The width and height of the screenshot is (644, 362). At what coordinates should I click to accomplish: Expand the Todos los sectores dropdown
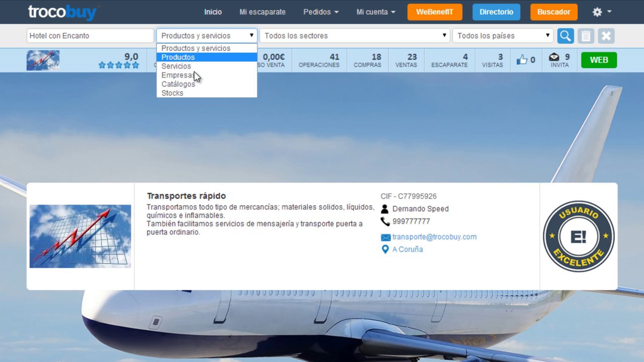tap(355, 36)
